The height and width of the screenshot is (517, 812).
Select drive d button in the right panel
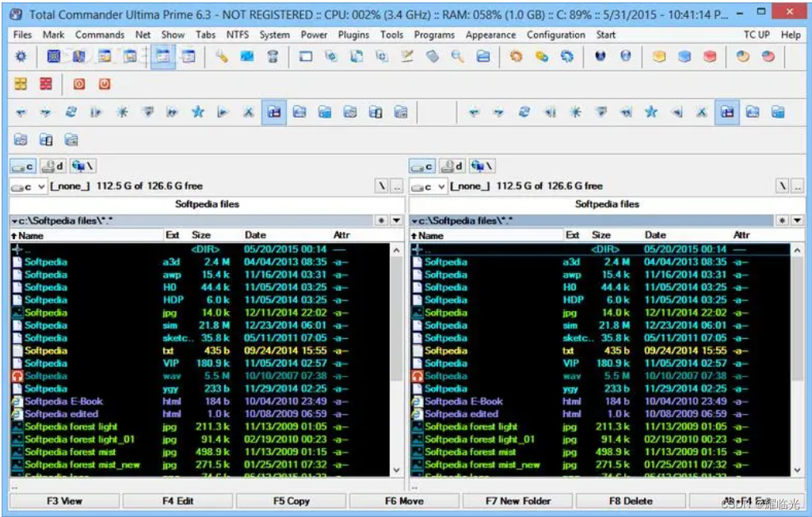pyautogui.click(x=452, y=166)
